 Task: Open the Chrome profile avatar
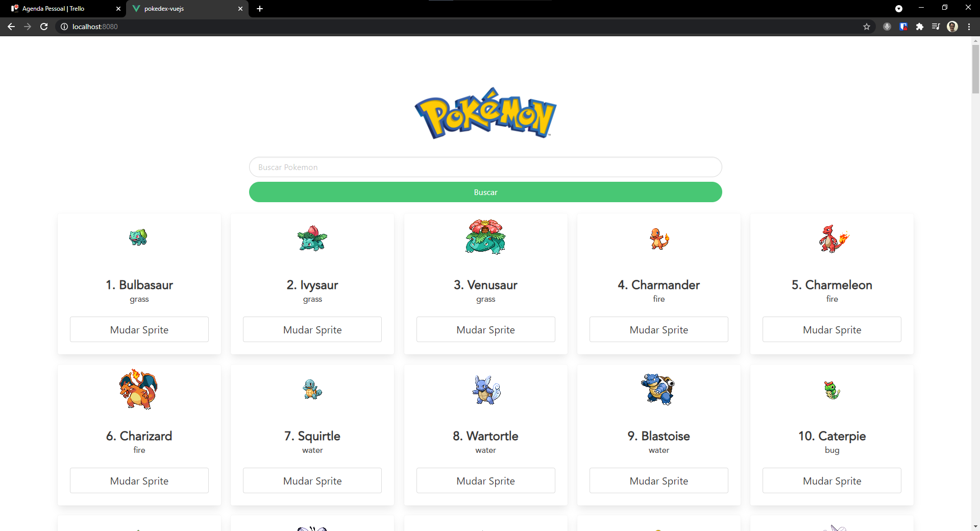coord(952,27)
